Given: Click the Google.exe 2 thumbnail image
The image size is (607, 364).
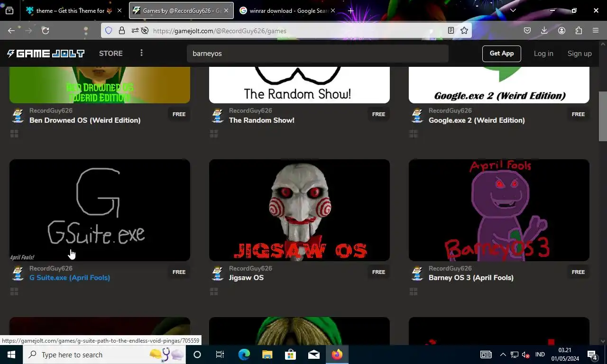Looking at the screenshot, I should [499, 85].
